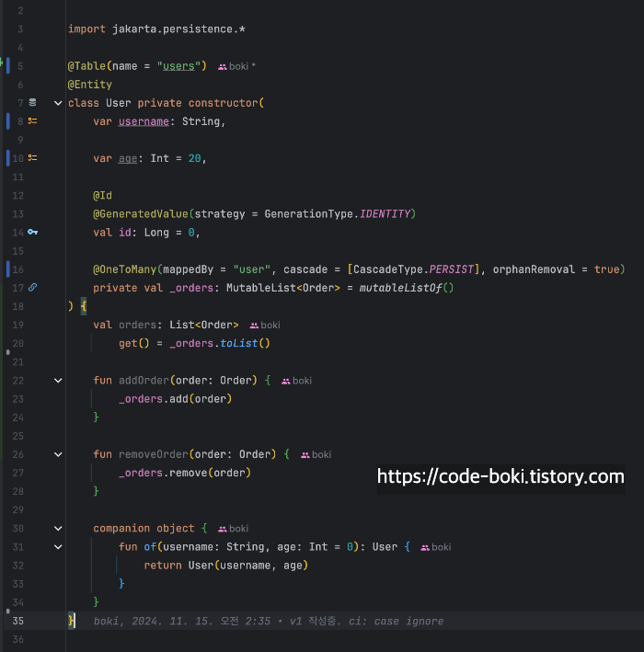Click the relationship link gutter icon on line 17
The height and width of the screenshot is (652, 644).
33,287
